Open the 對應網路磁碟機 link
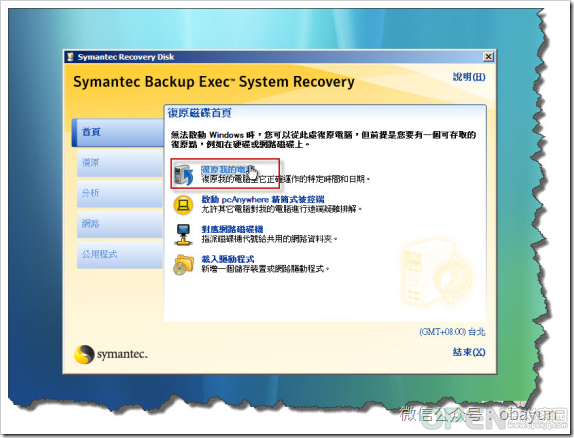Image resolution: width=574 pixels, height=438 pixels. tap(232, 229)
